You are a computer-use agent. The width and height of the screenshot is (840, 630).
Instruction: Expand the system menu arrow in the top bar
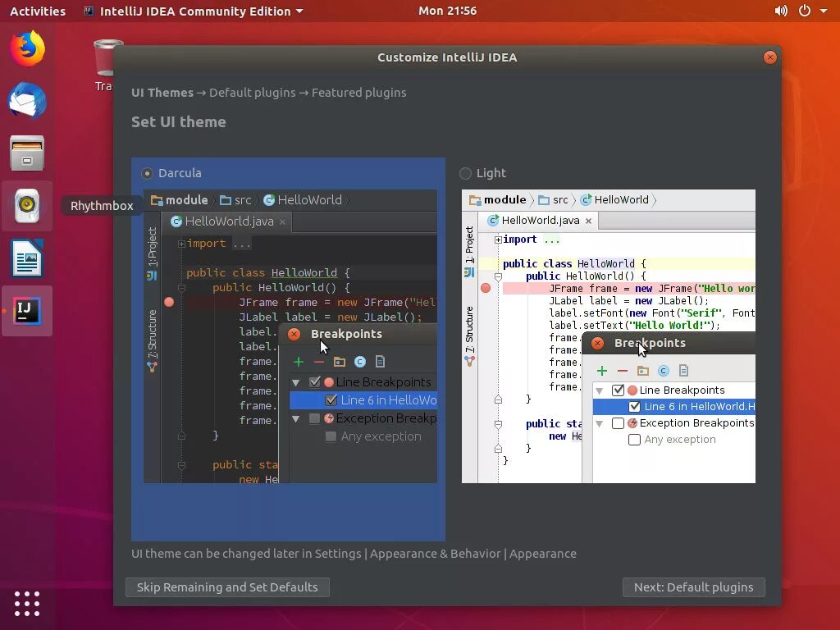tap(824, 11)
